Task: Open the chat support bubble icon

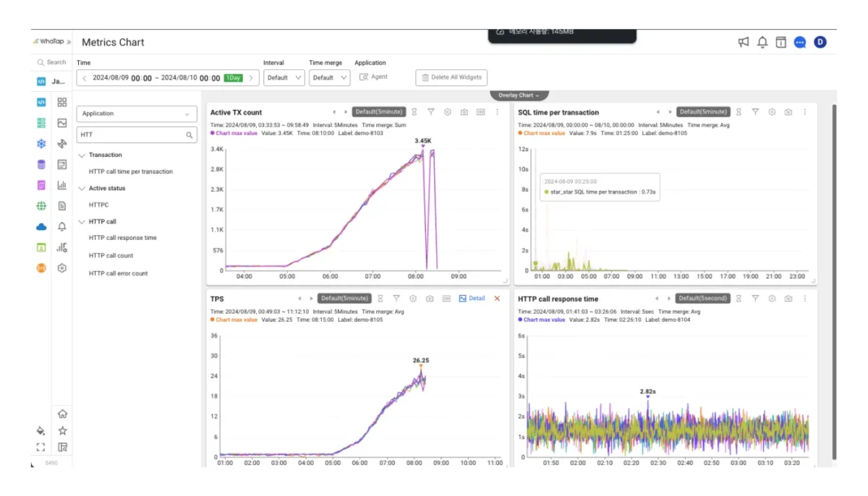Action: 800,43
